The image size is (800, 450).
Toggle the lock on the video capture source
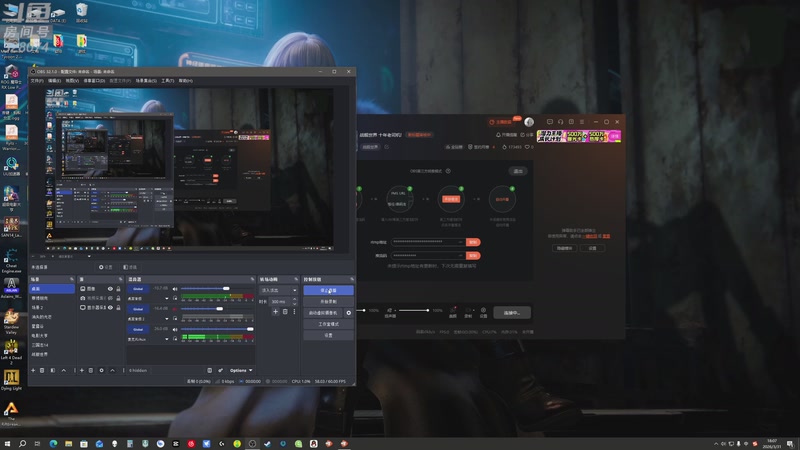tap(118, 298)
